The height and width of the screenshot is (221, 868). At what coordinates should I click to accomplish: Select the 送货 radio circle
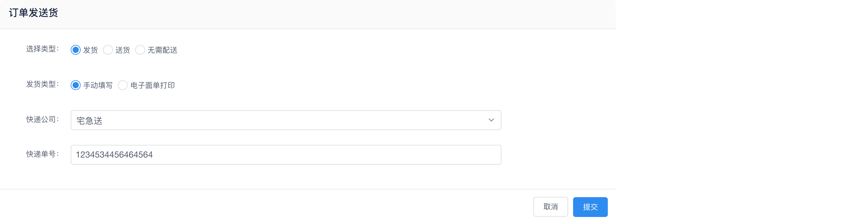tap(108, 50)
